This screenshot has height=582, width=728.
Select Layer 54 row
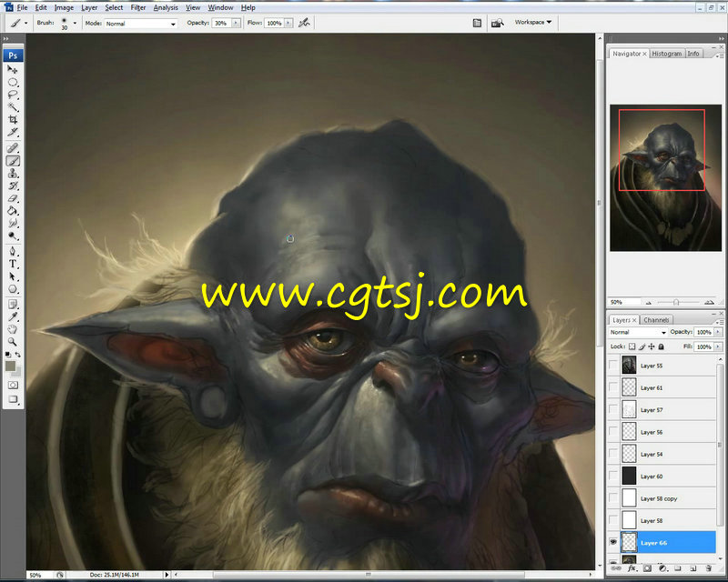pos(662,454)
